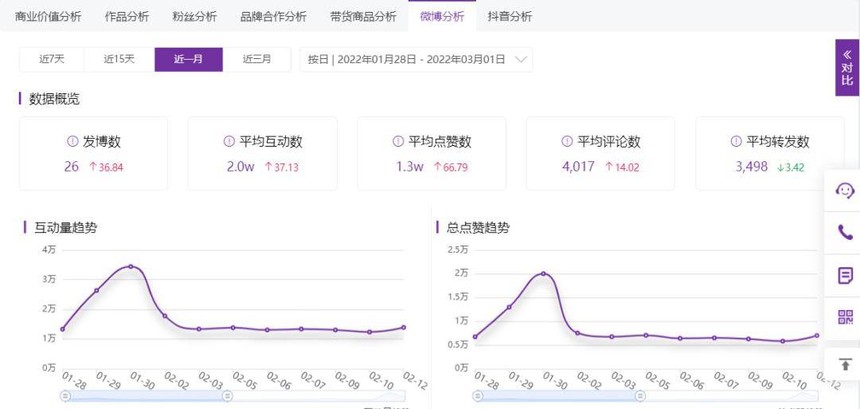Click info icon beside 平均互动数

229,141
